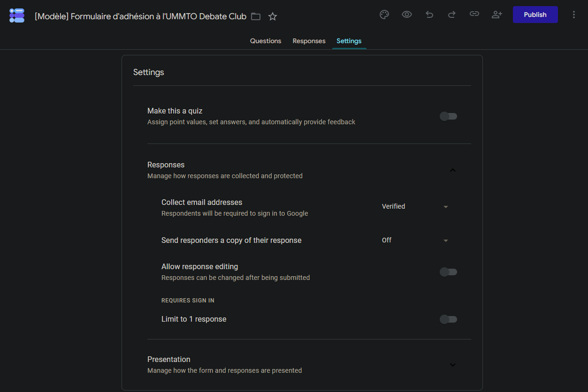
Task: Redo the last change
Action: tap(452, 15)
